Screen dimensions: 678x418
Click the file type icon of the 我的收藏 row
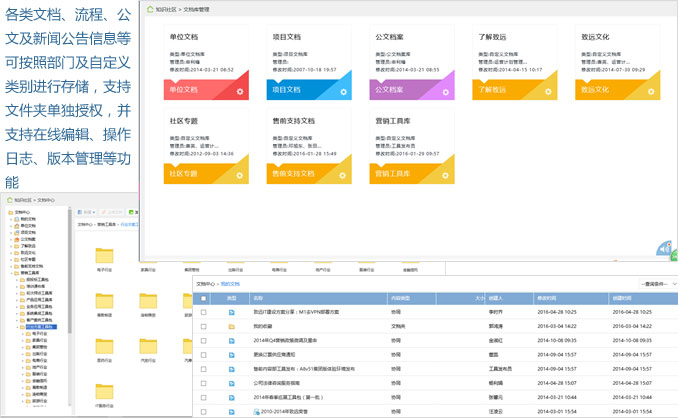click(232, 326)
